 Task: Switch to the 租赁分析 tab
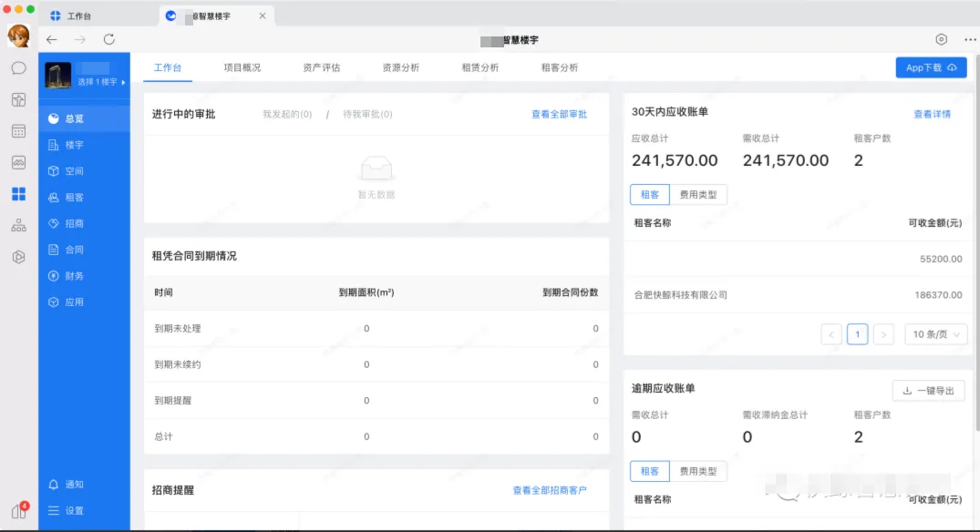pos(480,67)
